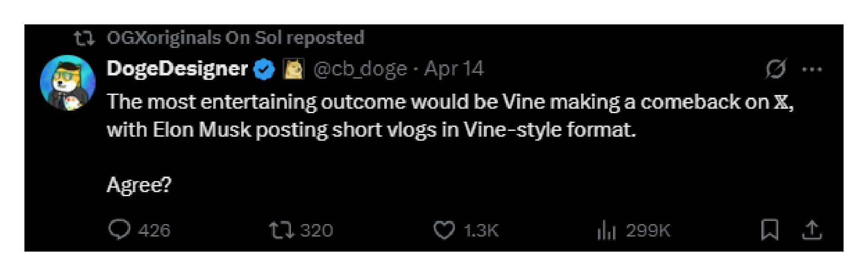The height and width of the screenshot is (276, 868).
Task: Click the blue verified checkmark badge
Action: pyautogui.click(x=264, y=69)
